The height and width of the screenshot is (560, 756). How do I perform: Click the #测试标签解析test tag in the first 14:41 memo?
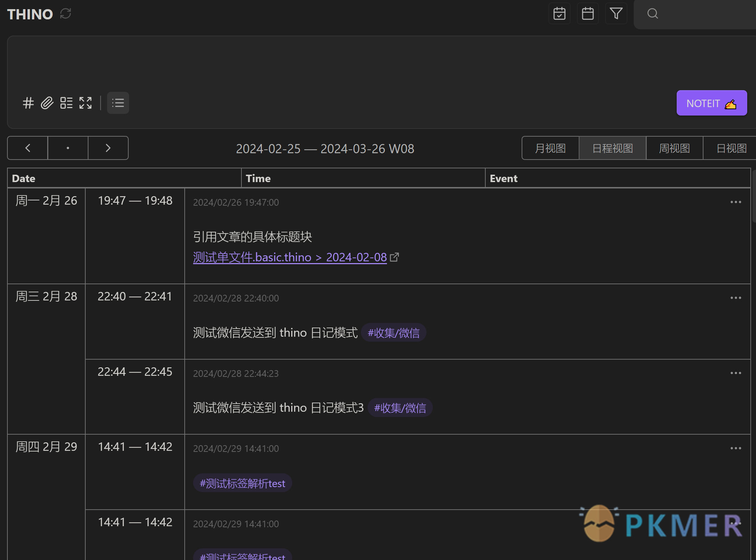(x=242, y=483)
